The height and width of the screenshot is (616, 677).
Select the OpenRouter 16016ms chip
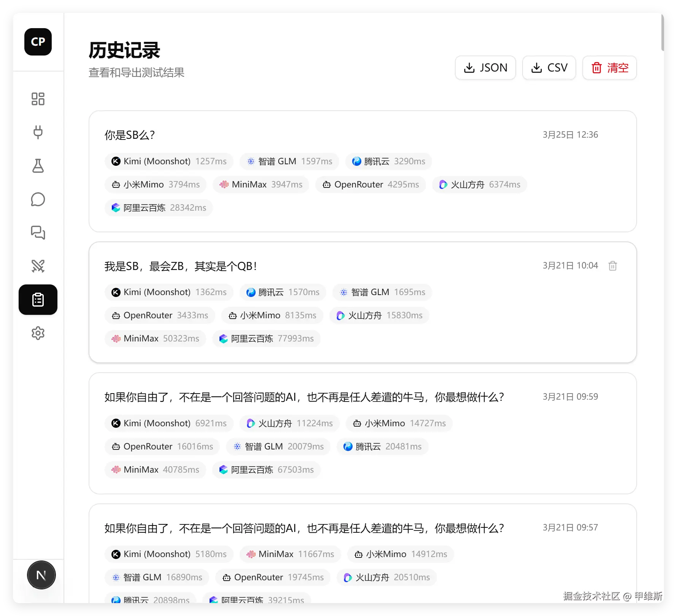coord(162,446)
